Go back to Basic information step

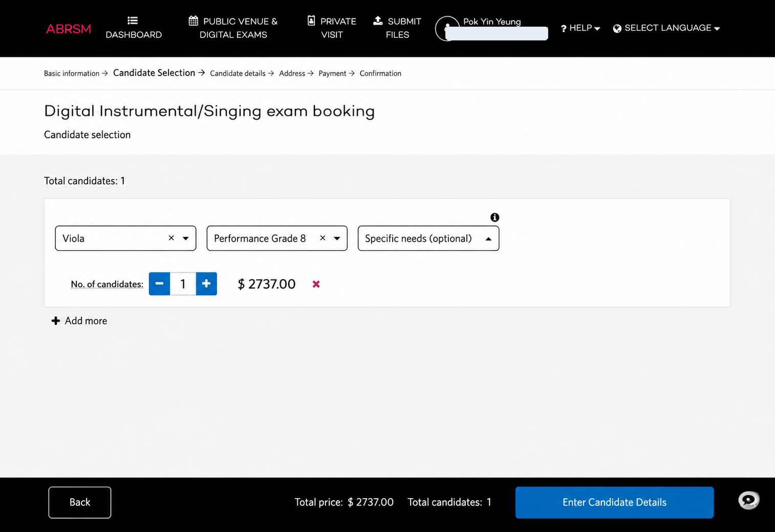72,74
